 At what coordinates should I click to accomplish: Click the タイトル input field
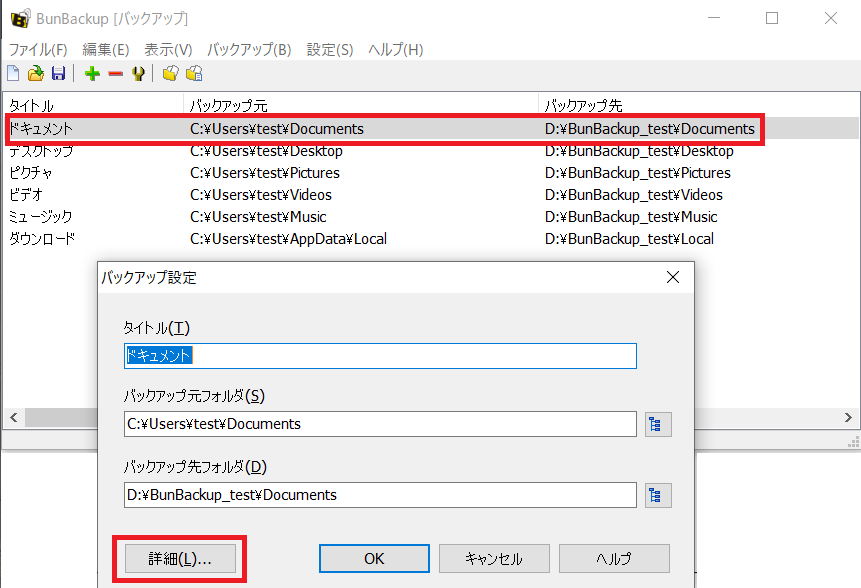point(380,356)
